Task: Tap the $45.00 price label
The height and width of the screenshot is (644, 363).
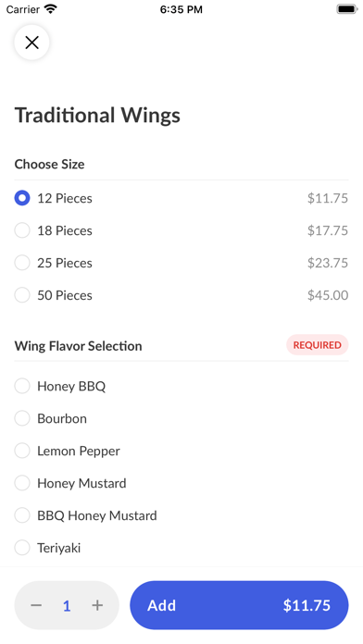Action: [x=328, y=295]
